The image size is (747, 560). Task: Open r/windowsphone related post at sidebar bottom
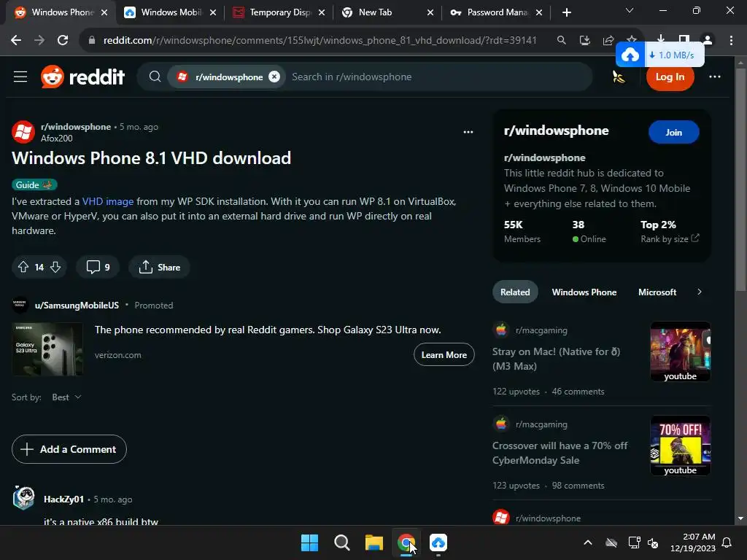pyautogui.click(x=548, y=518)
